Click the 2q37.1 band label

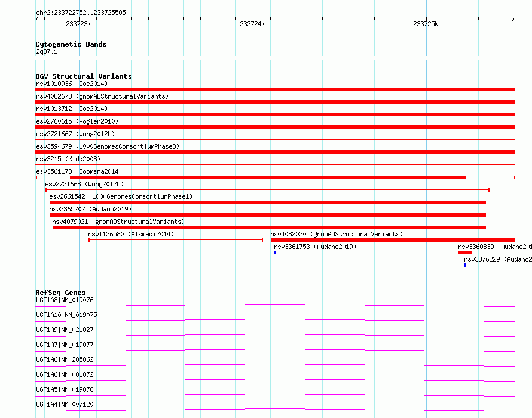click(47, 51)
